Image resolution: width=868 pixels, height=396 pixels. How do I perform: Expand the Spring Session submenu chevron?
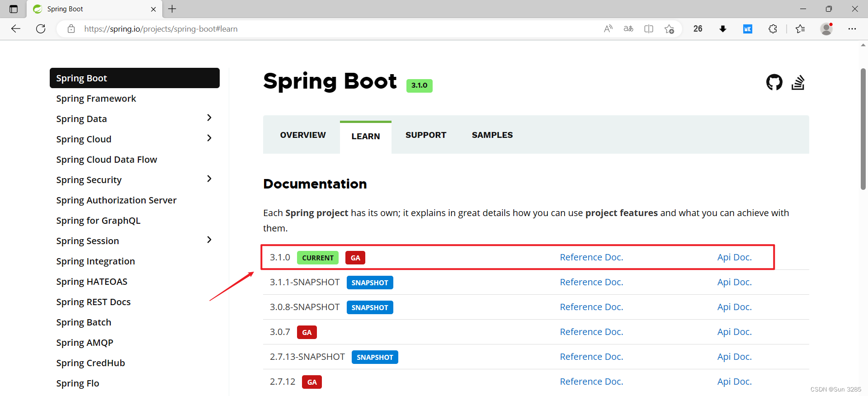pyautogui.click(x=209, y=240)
